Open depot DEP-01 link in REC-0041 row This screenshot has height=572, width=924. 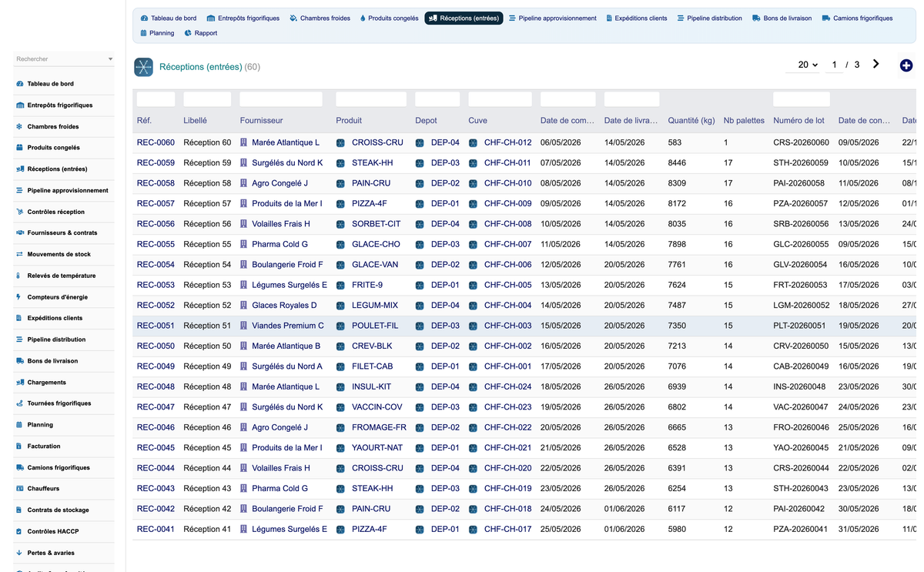coord(445,530)
